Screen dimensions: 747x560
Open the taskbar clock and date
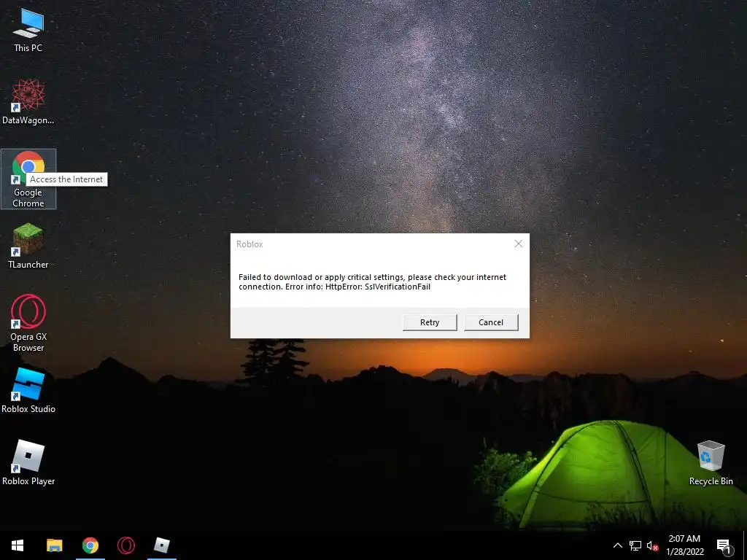pyautogui.click(x=684, y=545)
